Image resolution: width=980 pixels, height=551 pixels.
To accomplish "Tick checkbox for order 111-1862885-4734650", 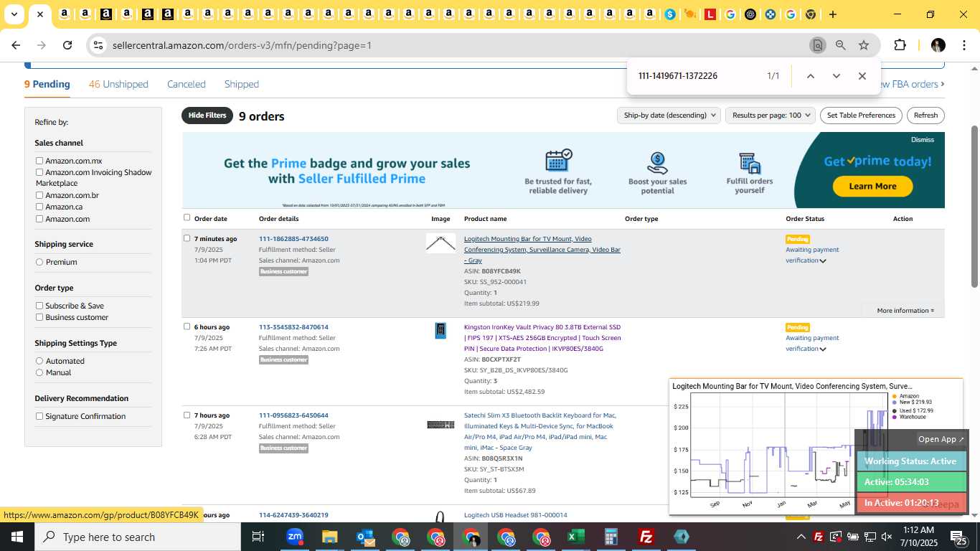I will [187, 238].
